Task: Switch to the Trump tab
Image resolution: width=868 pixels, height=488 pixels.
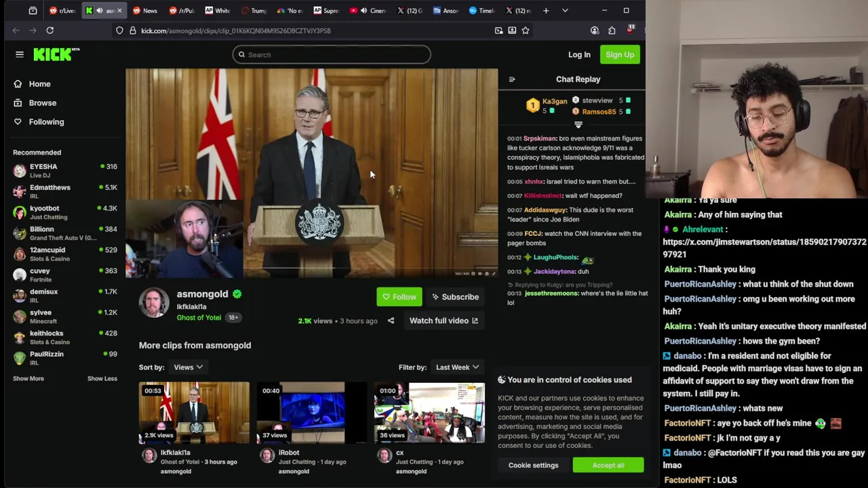Action: click(x=254, y=11)
